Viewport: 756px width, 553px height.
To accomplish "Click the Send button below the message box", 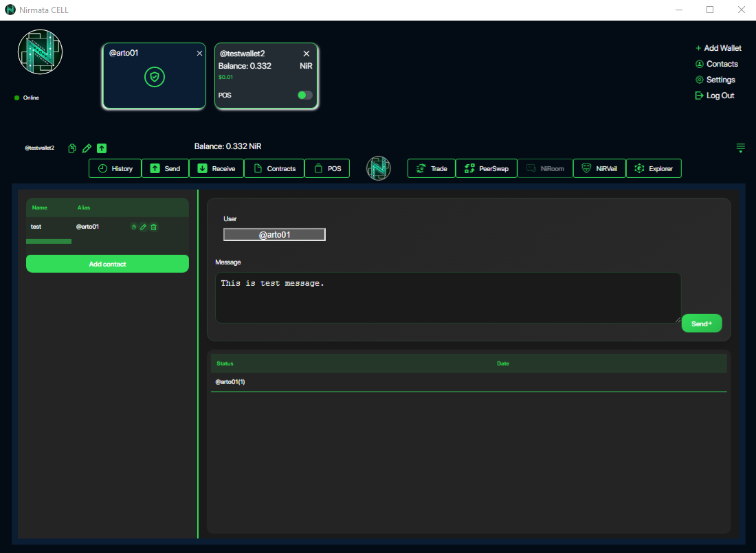I will point(701,323).
